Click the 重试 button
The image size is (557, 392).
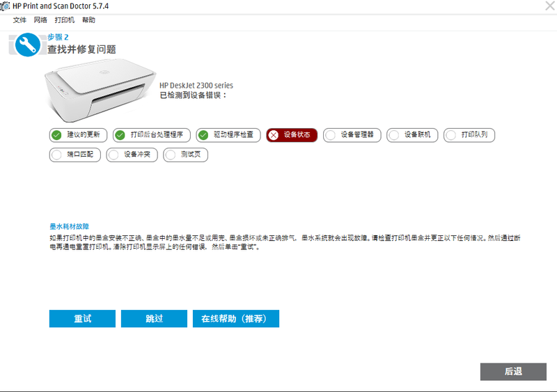coord(82,318)
